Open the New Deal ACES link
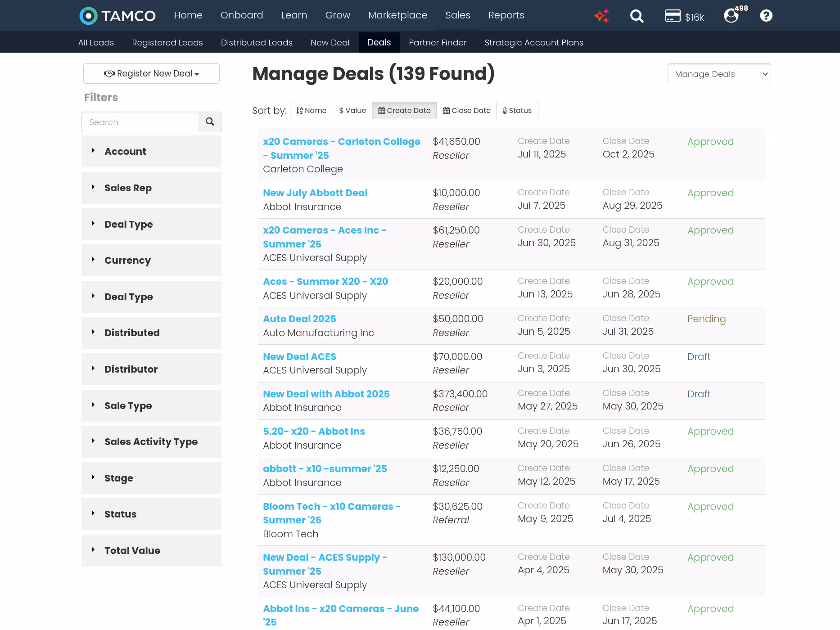This screenshot has width=840, height=630. (x=299, y=357)
